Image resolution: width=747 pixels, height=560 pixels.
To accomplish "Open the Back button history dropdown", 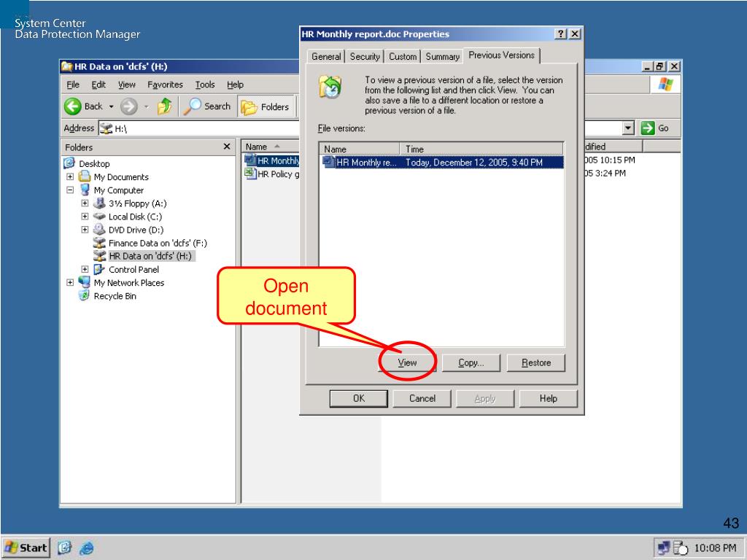I will click(x=111, y=106).
